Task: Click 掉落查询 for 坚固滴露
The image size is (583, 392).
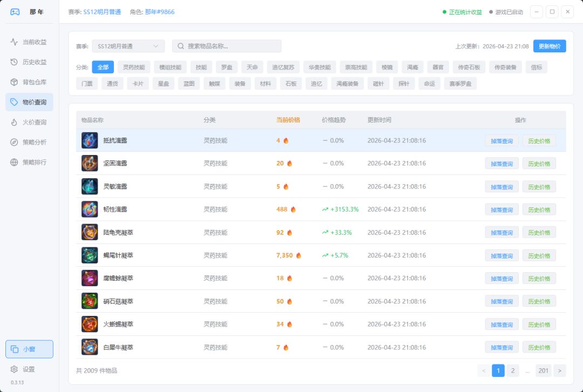Action: [x=501, y=164]
